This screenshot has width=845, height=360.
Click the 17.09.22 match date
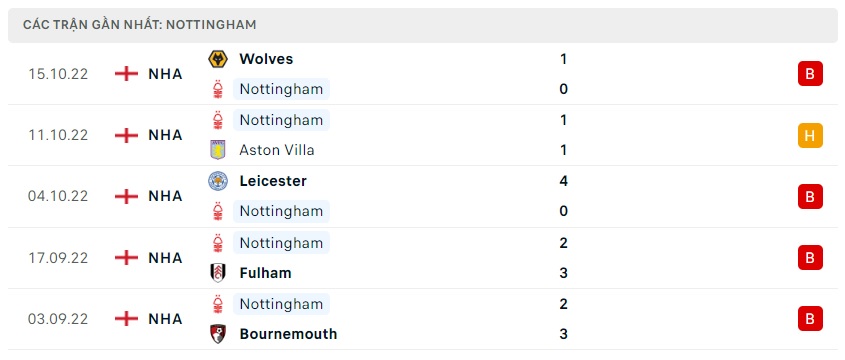(58, 258)
